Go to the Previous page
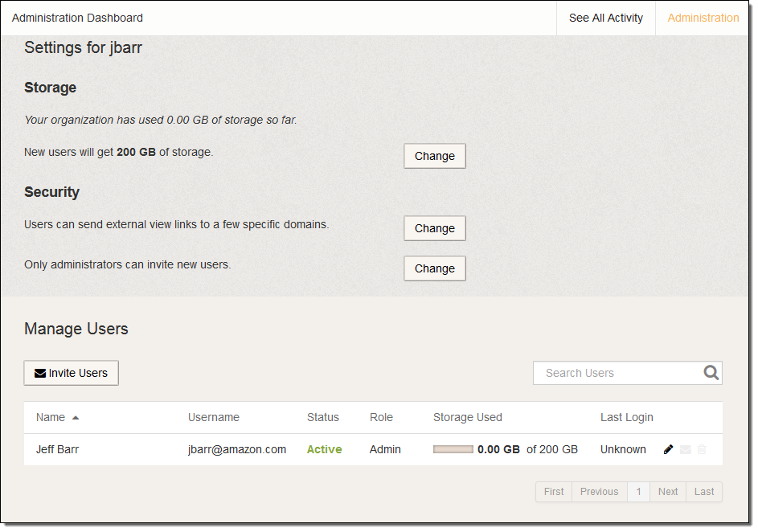Image resolution: width=758 pixels, height=532 pixels. click(x=599, y=491)
